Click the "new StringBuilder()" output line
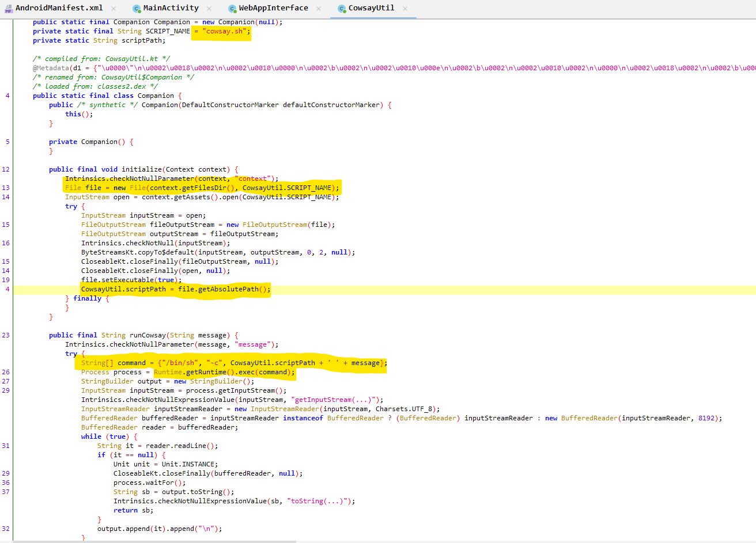This screenshot has width=756, height=543. click(x=168, y=381)
